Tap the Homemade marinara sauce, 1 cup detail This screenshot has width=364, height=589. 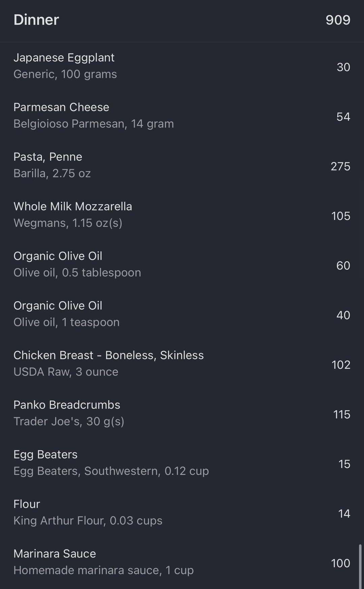(x=103, y=570)
